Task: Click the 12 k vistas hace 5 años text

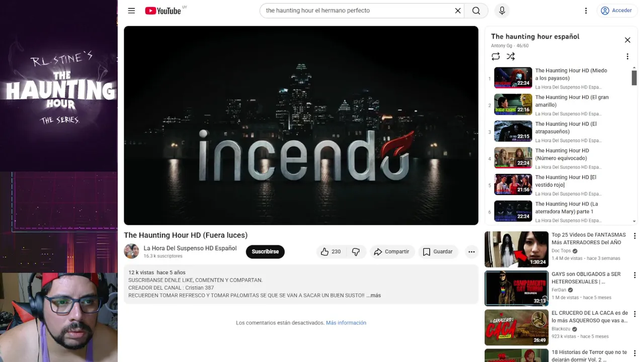Action: point(157,273)
